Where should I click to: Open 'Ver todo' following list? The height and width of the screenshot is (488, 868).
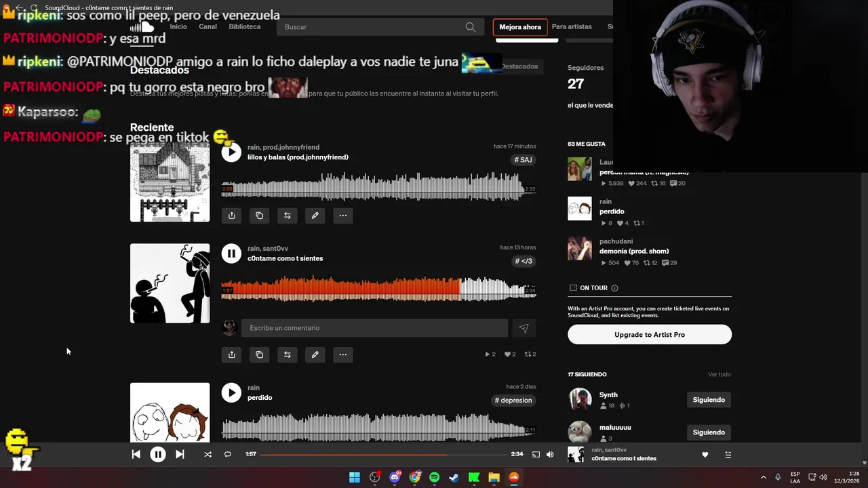pyautogui.click(x=719, y=374)
